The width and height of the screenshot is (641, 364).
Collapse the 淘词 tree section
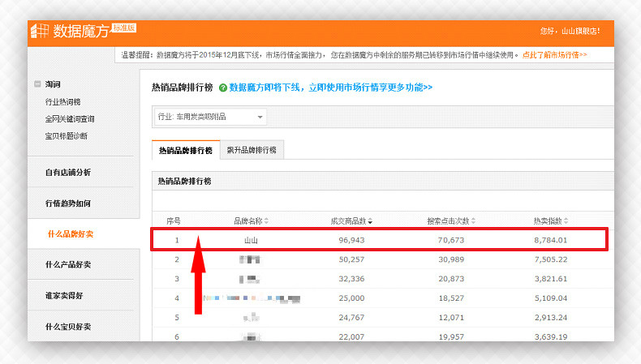pyautogui.click(x=37, y=84)
